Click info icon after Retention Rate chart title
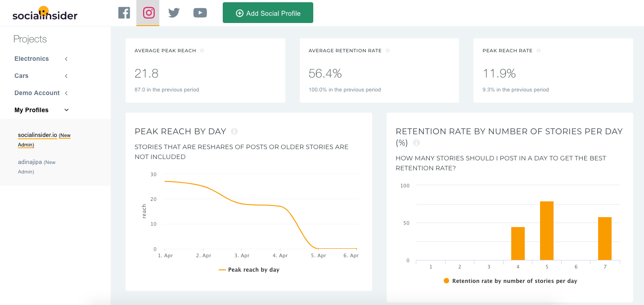644x305 pixels. click(416, 143)
